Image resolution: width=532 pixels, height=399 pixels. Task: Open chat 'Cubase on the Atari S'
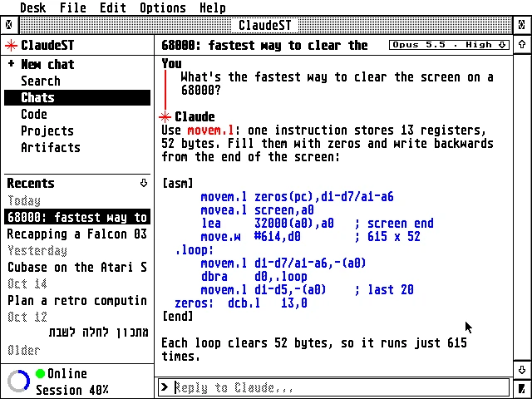pyautogui.click(x=77, y=267)
